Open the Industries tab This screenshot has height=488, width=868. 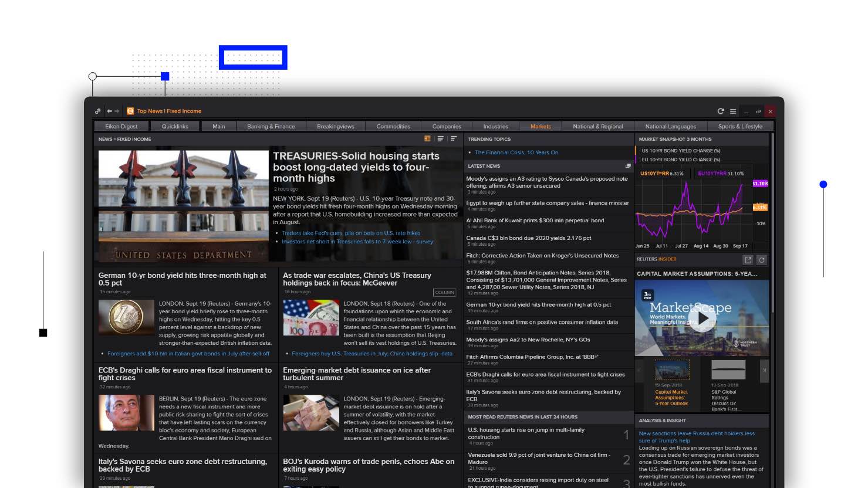pyautogui.click(x=496, y=126)
